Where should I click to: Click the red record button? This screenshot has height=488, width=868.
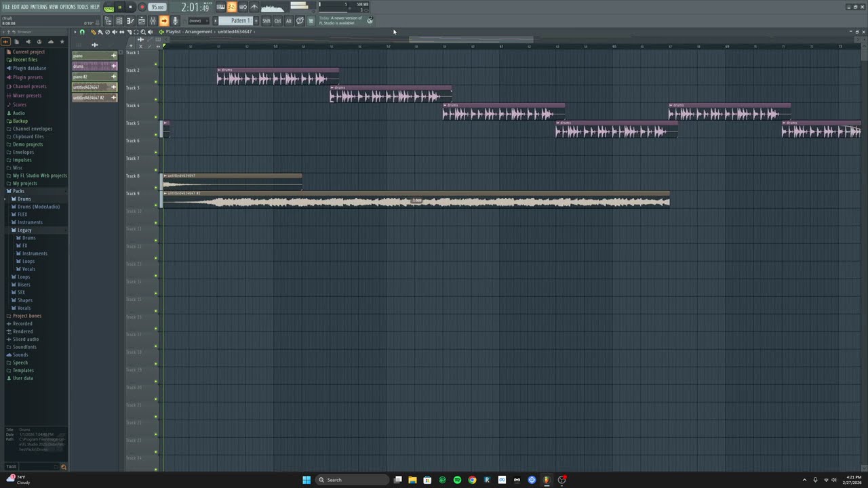(142, 7)
